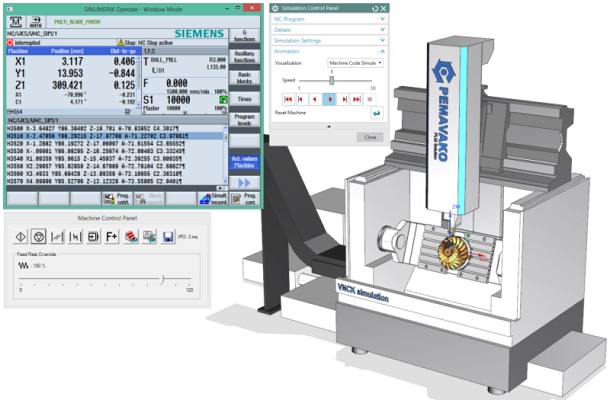This screenshot has height=400, width=610.
Task: Step forward to next operation
Action: coord(344,100)
